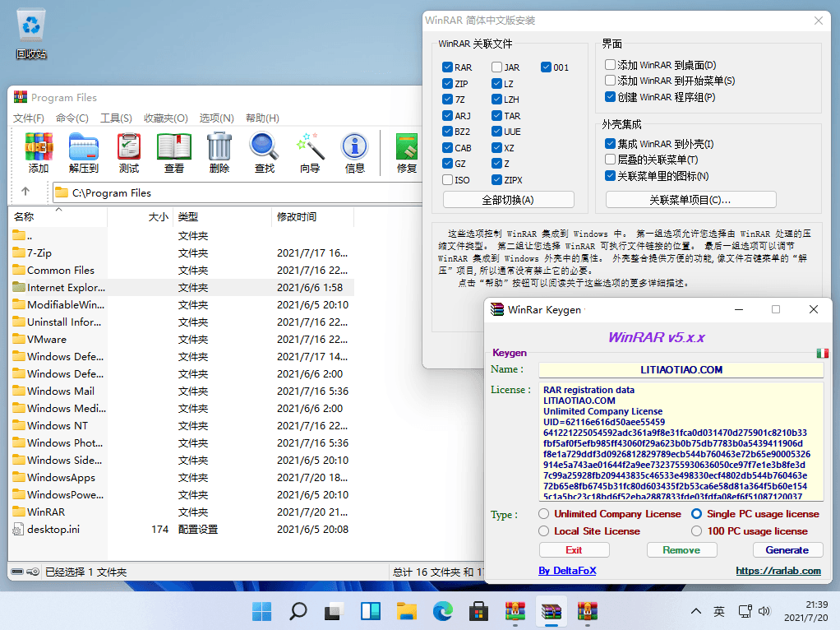Click the Name field in the Keygen
Screen dimensions: 840x630
(681, 369)
